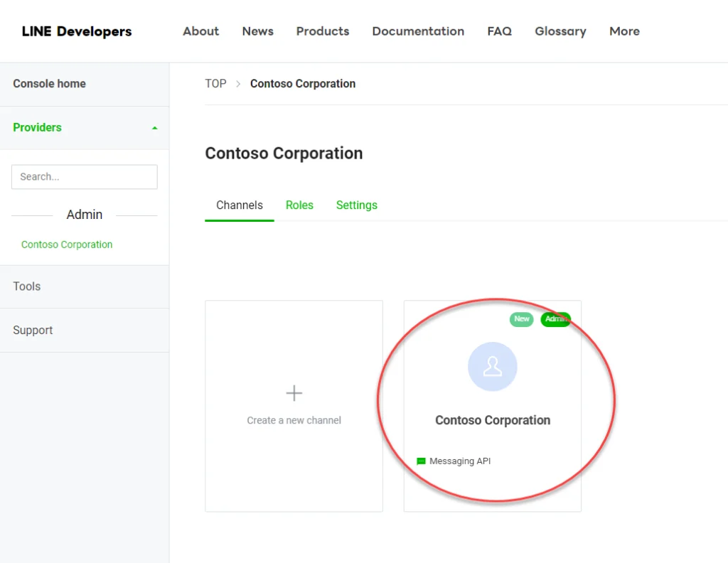Click the New badge on channel card
Viewport: 728px width, 563px height.
coord(521,319)
